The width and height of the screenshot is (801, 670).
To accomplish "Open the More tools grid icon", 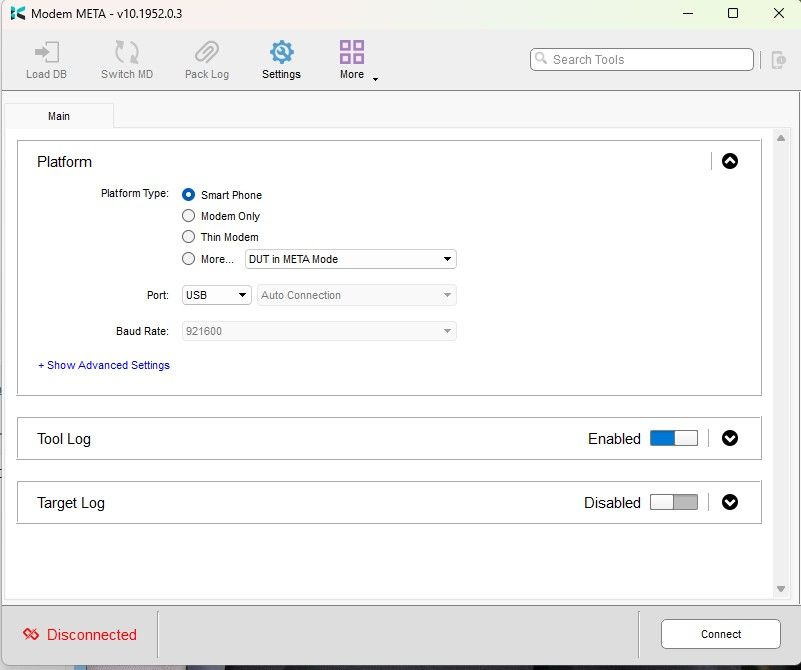I will (352, 52).
